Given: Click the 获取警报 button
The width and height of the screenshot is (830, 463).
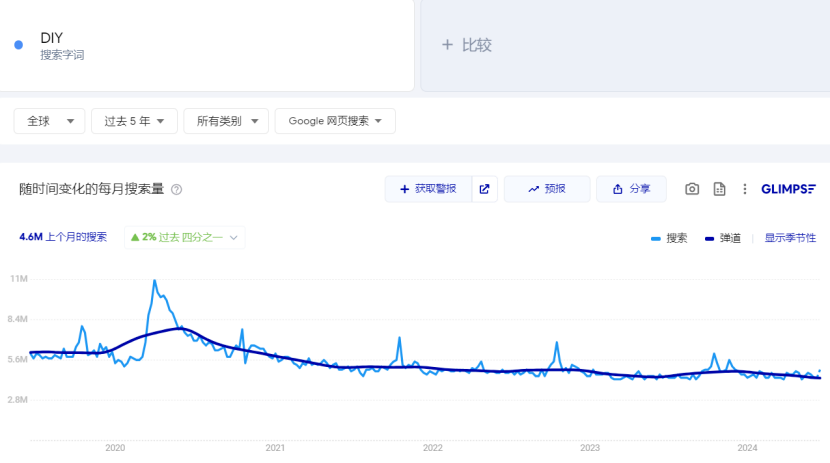Looking at the screenshot, I should point(428,189).
